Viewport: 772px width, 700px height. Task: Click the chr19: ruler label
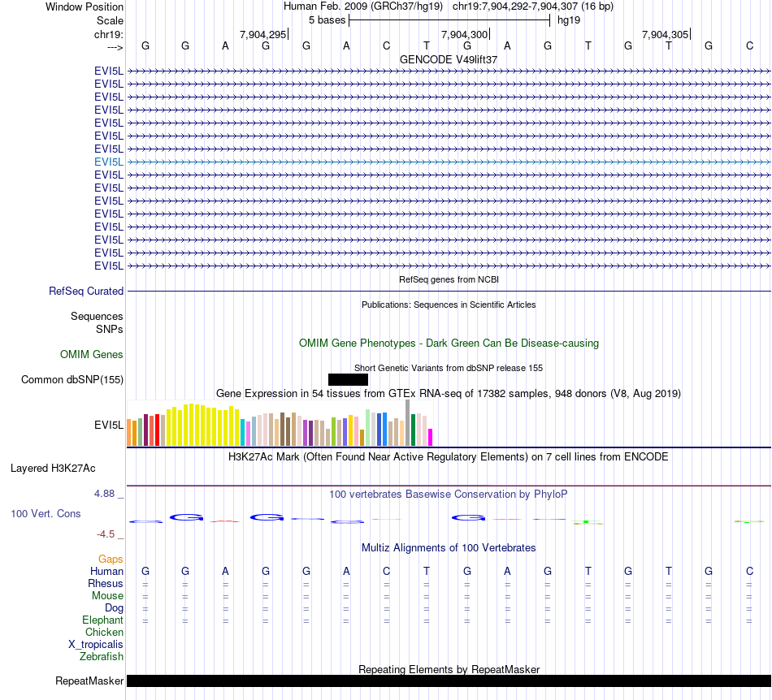[x=109, y=34]
